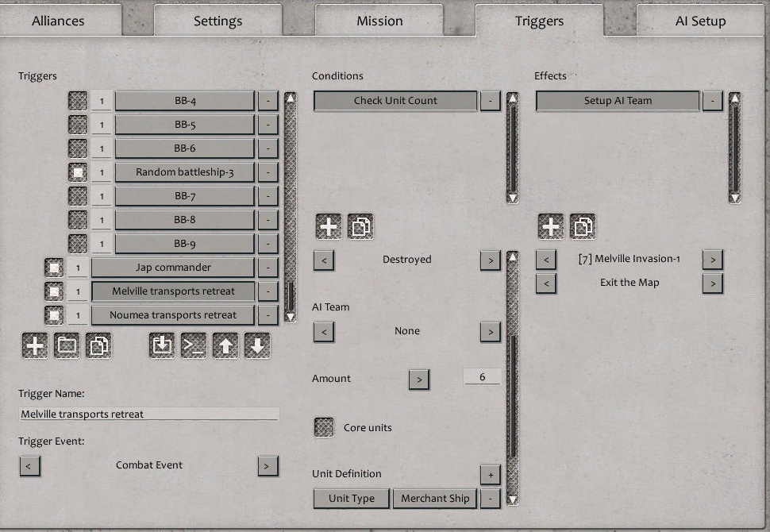This screenshot has width=770, height=532.
Task: Toggle checkbox next to BB-4 trigger
Action: pyautogui.click(x=78, y=101)
